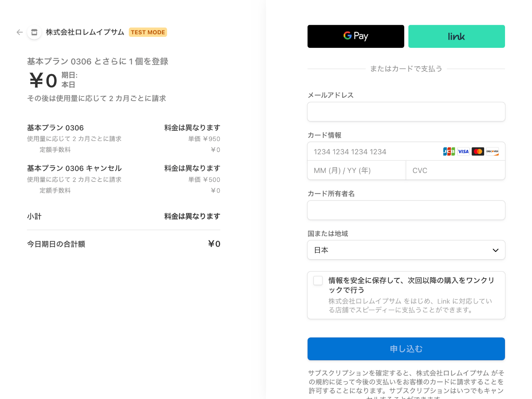The image size is (532, 399).
Task: Focus the メールアドレス input field
Action: 406,112
